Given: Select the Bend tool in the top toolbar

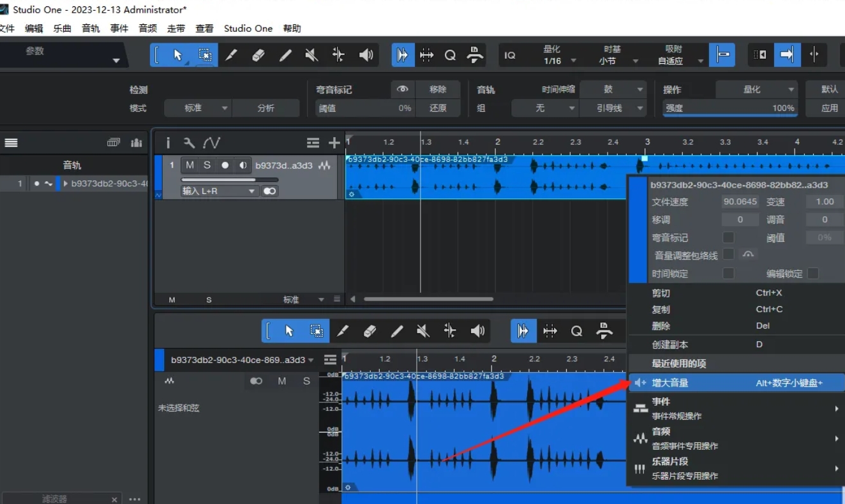Looking at the screenshot, I should (338, 56).
